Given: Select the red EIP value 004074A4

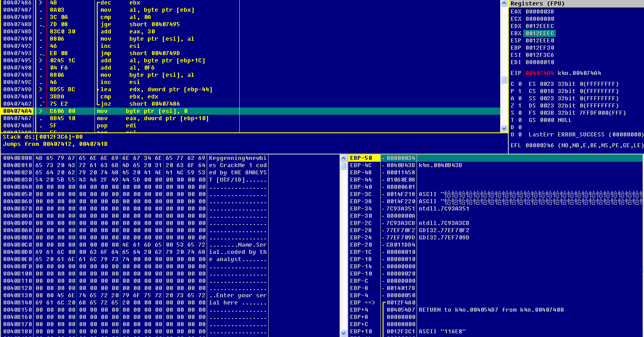Looking at the screenshot, I should (540, 73).
